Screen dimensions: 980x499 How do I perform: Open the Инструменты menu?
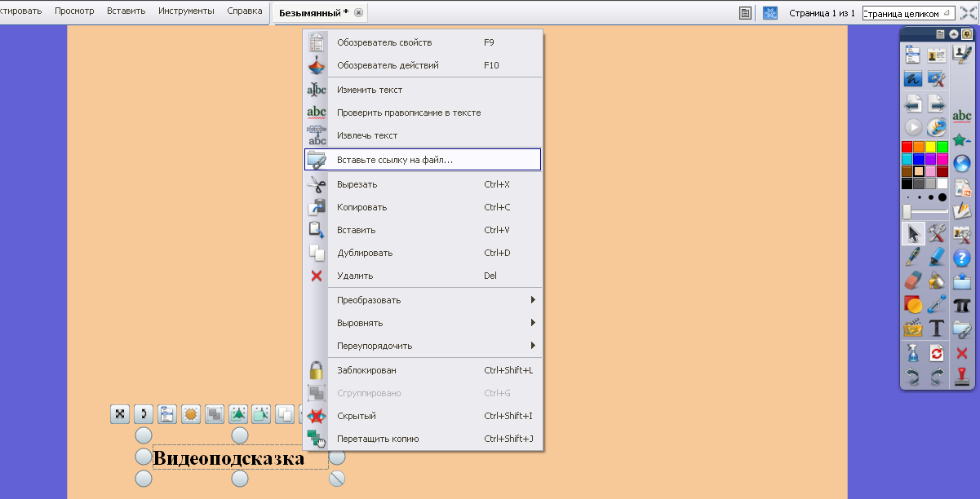pyautogui.click(x=186, y=11)
